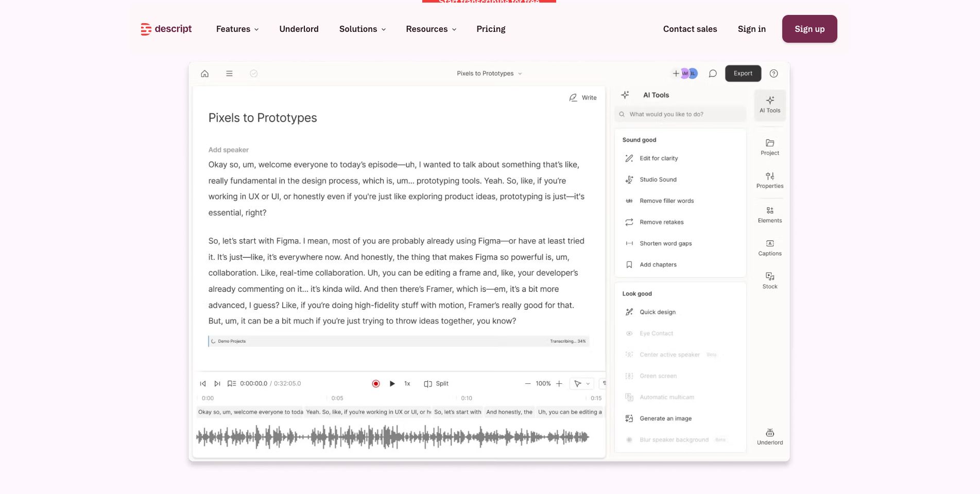980x494 pixels.
Task: Click the Sign up button
Action: pos(810,29)
